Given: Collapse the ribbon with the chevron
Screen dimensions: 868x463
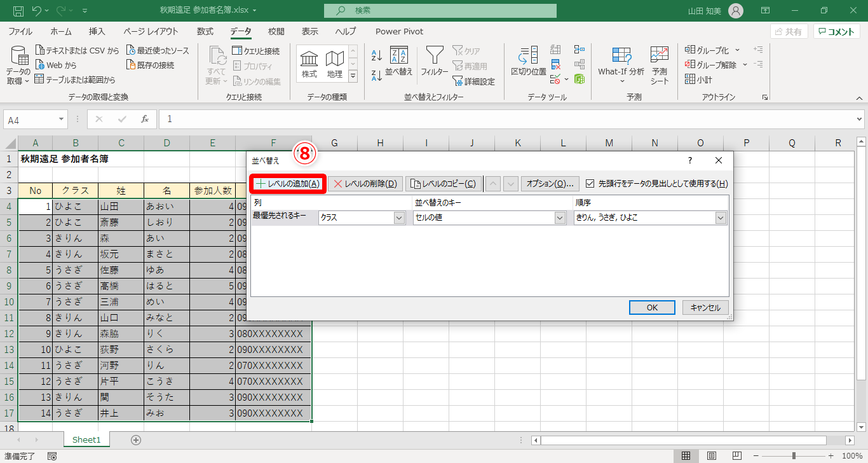Looking at the screenshot, I should 859,98.
